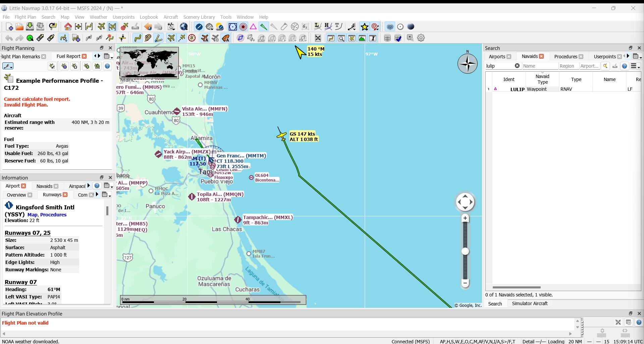The image size is (644, 344).
Task: Switch to Procedures search tab
Action: [x=566, y=57]
